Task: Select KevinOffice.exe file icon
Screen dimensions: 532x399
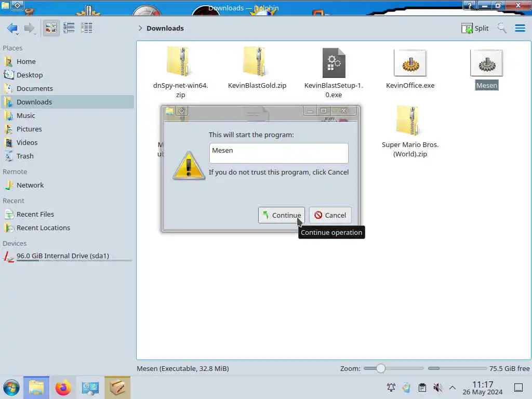Action: click(x=410, y=63)
